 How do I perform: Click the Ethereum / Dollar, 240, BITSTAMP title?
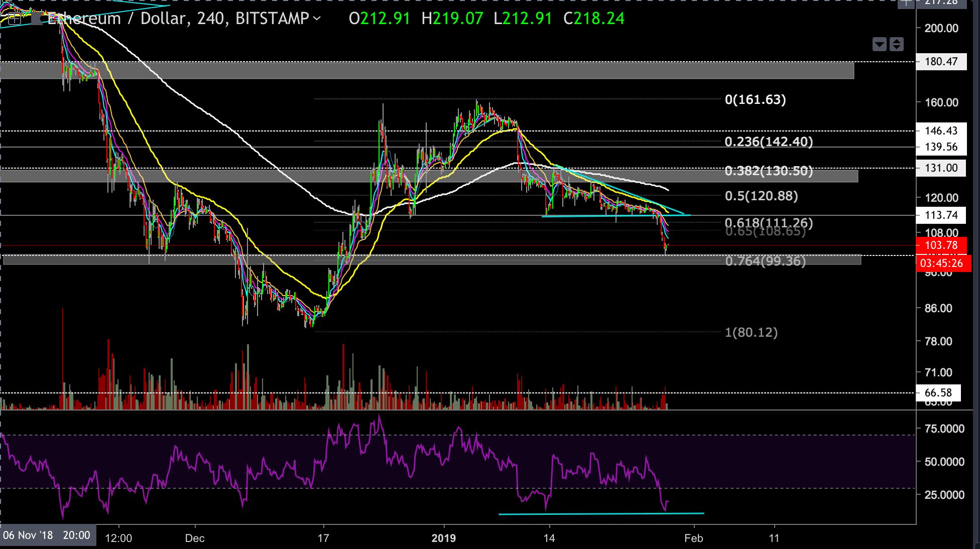[x=178, y=19]
